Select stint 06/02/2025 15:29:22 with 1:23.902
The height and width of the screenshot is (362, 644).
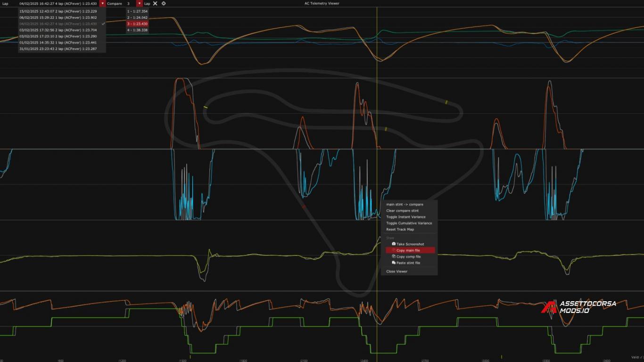click(x=62, y=17)
